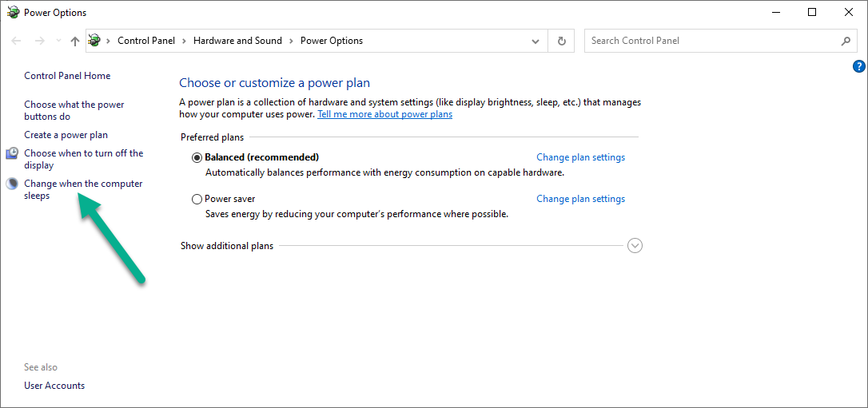Click the Refresh icon beside address bar
This screenshot has height=408, width=868.
[x=561, y=41]
